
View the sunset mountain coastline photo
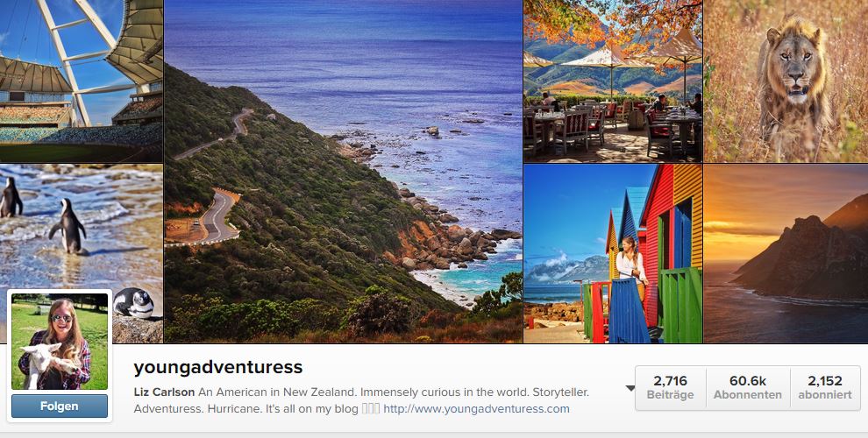(786, 253)
